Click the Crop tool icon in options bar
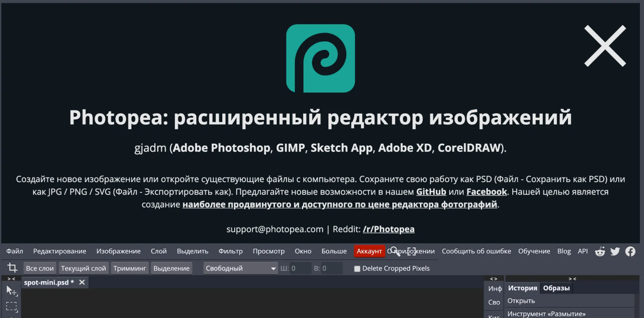 12,268
